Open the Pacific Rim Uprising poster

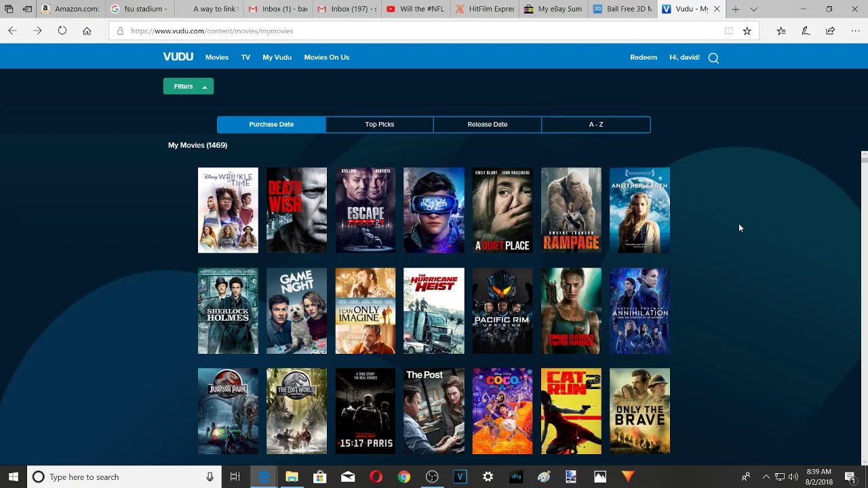[502, 310]
